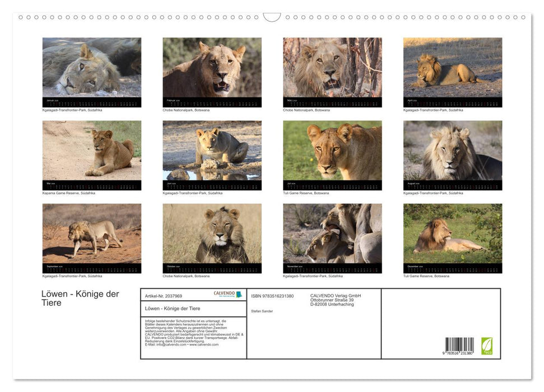Select the September walking lion photo
Screen dimensions: 544x392
click(x=92, y=234)
